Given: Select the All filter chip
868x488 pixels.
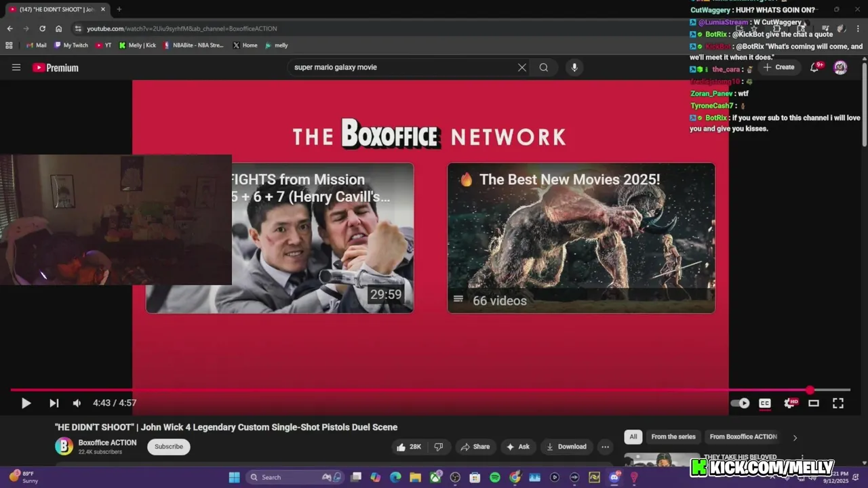Looking at the screenshot, I should (633, 437).
